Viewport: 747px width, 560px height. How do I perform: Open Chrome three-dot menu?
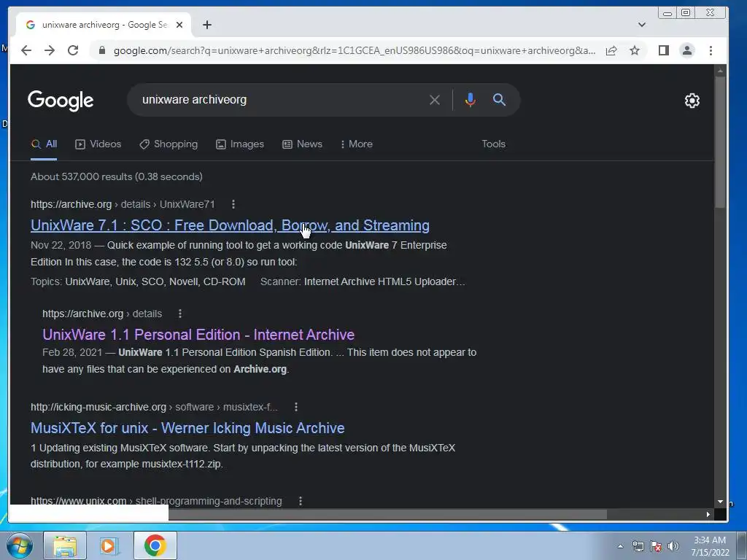pos(711,50)
